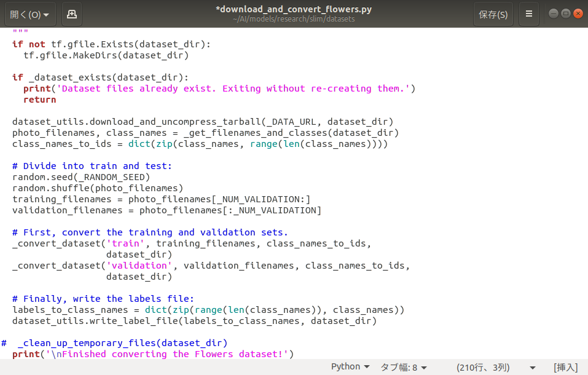Click the 挿入 insert mode indicator
Screen dimensions: 588x375
coord(566,368)
